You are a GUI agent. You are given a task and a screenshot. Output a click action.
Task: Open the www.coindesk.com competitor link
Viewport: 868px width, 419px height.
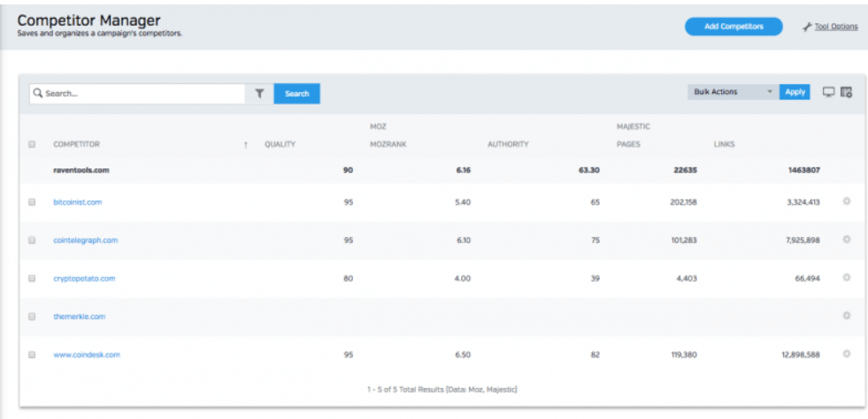pos(87,354)
